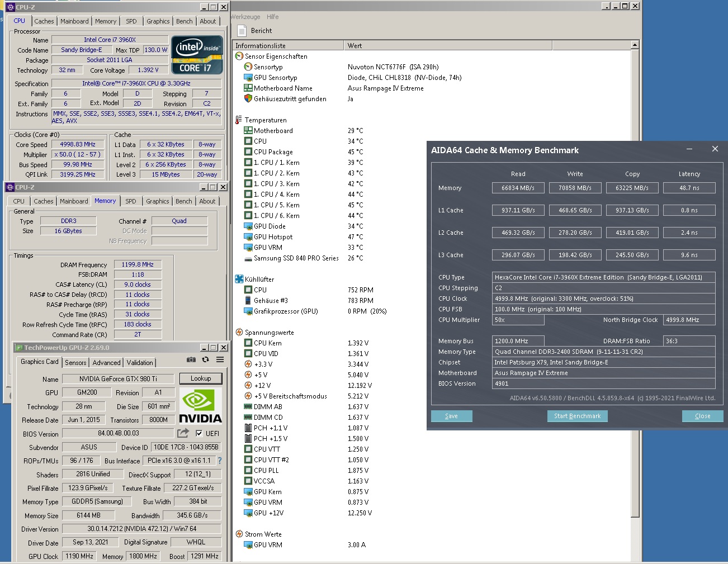Viewport: 728px width, 564px height.
Task: Click the GPU-Z Driver Version field
Action: point(142,529)
